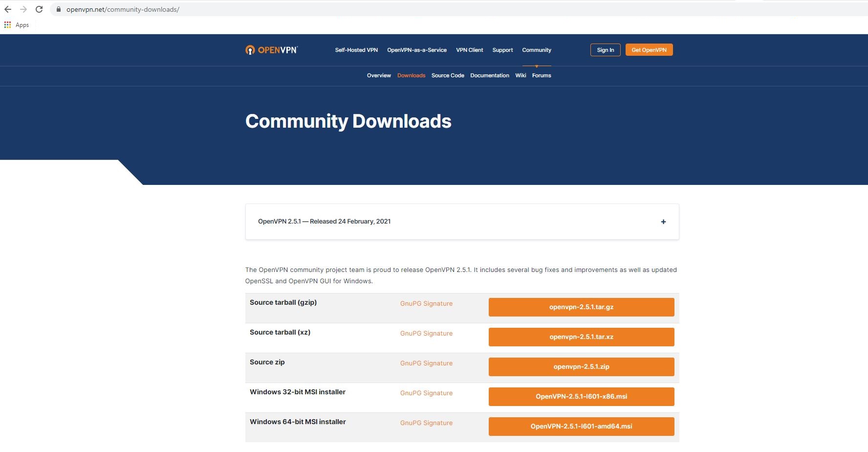The width and height of the screenshot is (868, 452).
Task: Open GnuPG Signature for Windows 32-bit installer
Action: [426, 393]
